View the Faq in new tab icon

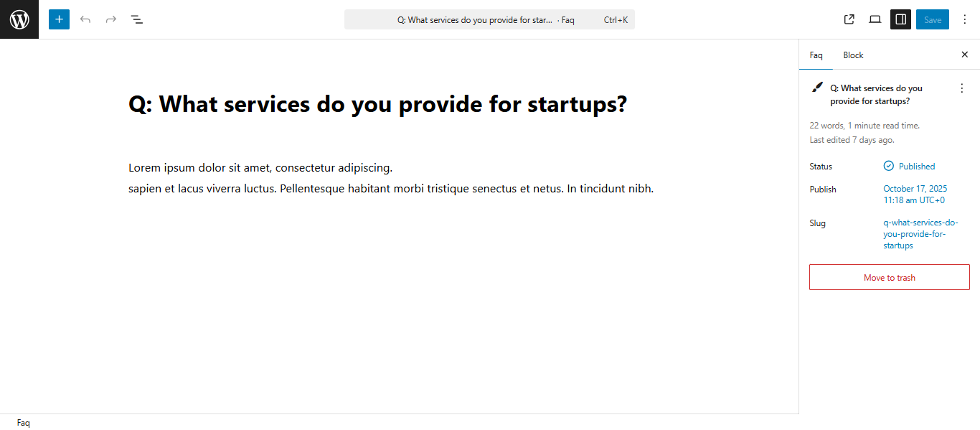[x=849, y=19]
